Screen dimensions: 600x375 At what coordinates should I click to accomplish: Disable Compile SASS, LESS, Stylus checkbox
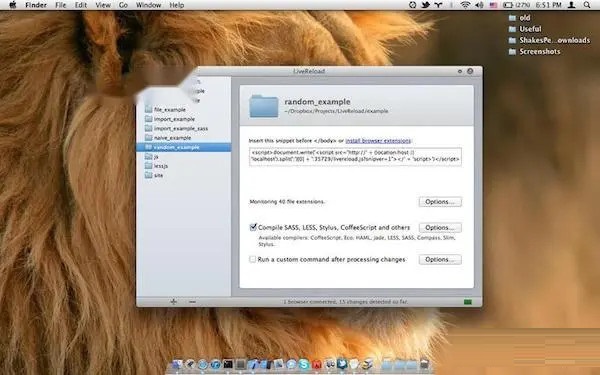(253, 227)
